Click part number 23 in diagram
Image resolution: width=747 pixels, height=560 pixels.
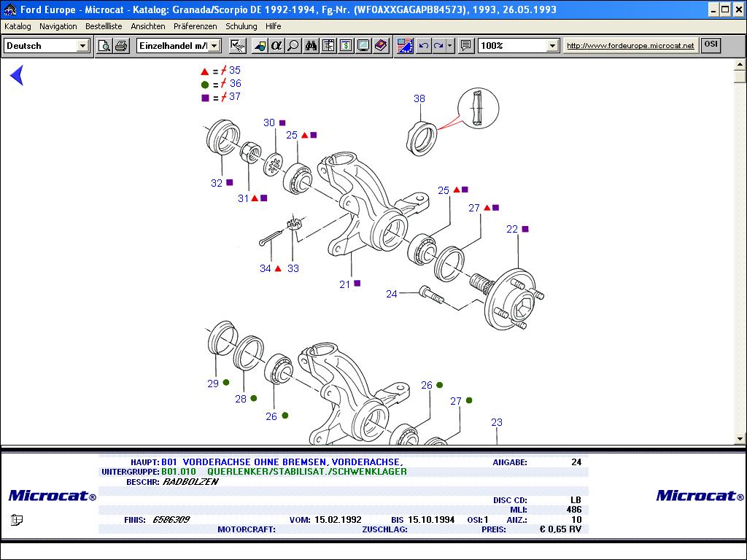[x=497, y=422]
